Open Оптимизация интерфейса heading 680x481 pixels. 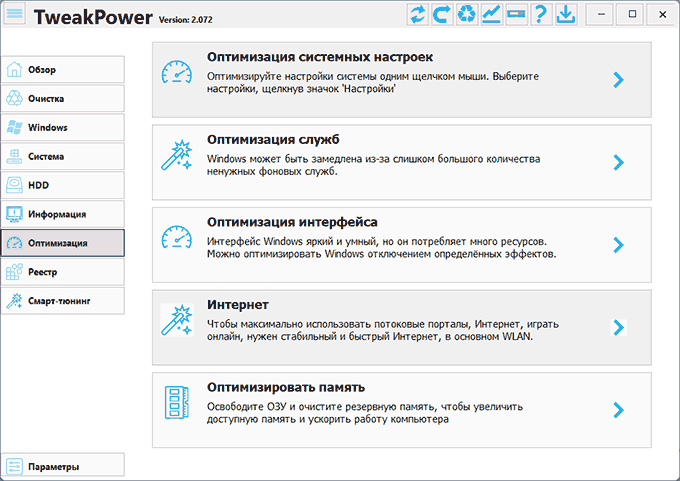[x=292, y=222]
